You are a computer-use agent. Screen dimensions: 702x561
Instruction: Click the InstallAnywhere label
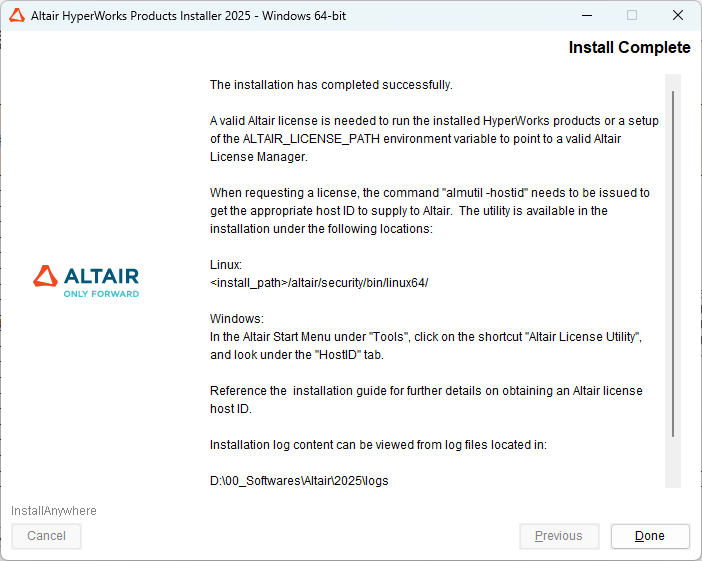point(54,511)
